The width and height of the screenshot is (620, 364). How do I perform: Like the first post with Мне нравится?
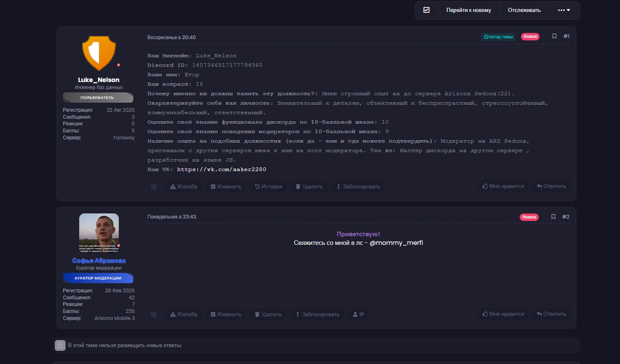[x=503, y=186]
